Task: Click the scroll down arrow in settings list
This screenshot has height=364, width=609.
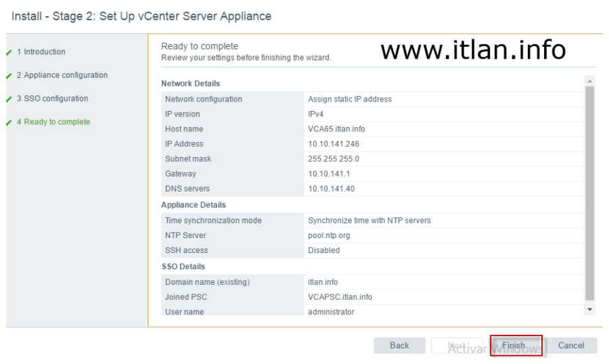Action: (x=589, y=309)
